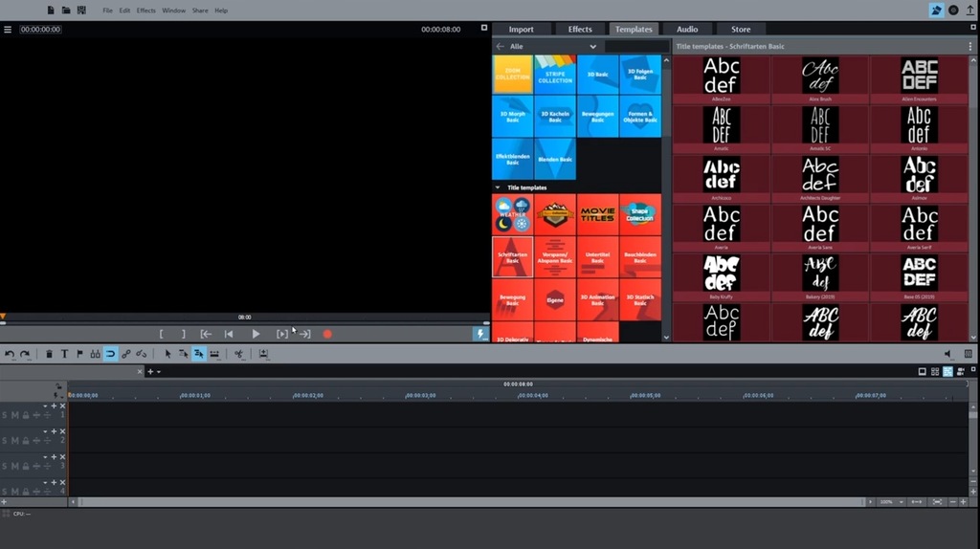Solo track 1 with S button
This screenshot has width=980, height=549.
pyautogui.click(x=5, y=415)
